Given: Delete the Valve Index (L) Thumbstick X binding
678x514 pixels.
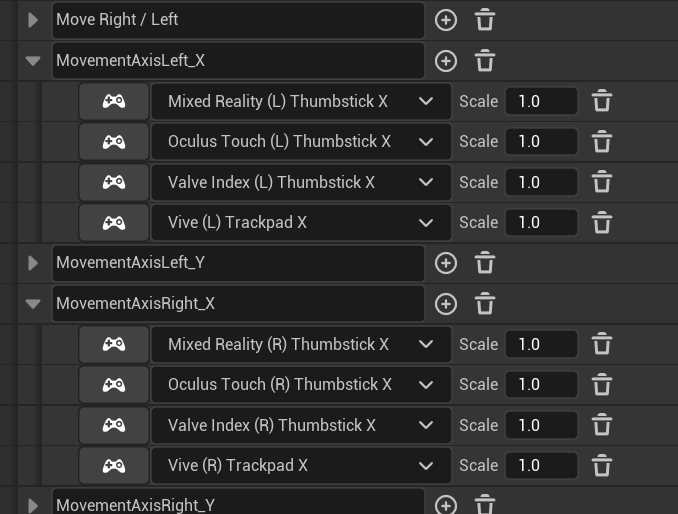Looking at the screenshot, I should (x=602, y=183).
